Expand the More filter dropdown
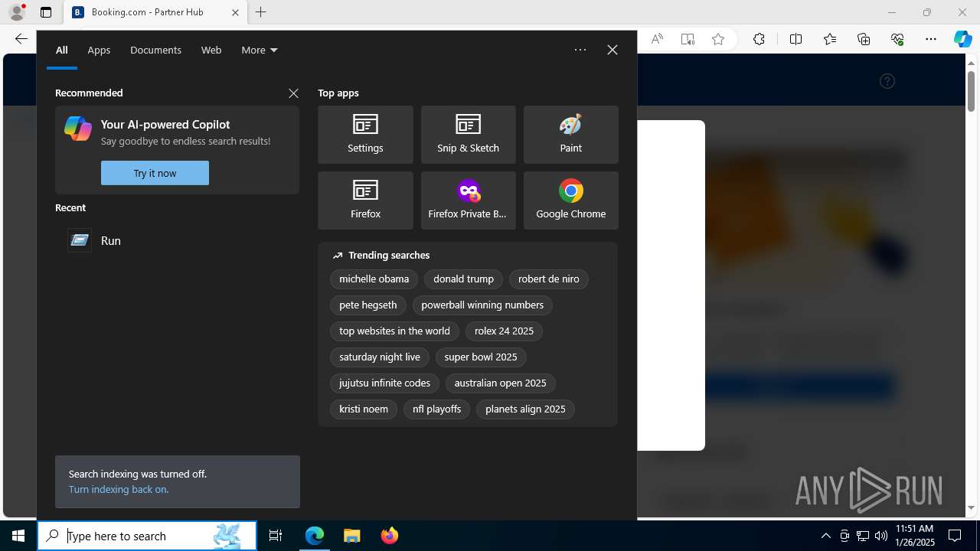This screenshot has width=980, height=551. (260, 50)
